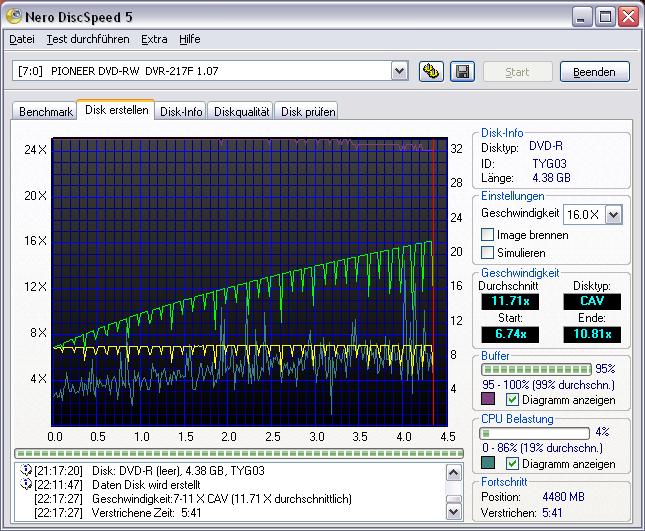The image size is (645, 531).
Task: Go to the Disk prüfen tab
Action: pos(308,111)
